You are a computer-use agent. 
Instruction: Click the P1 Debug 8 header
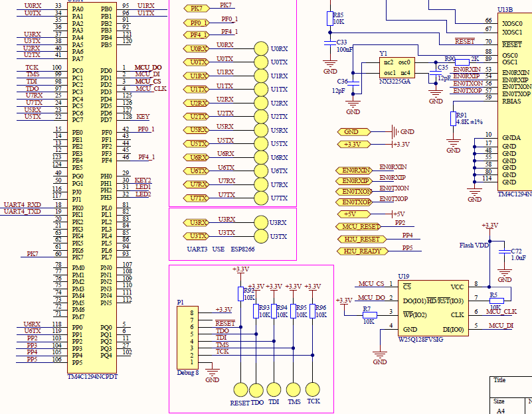pyautogui.click(x=187, y=338)
